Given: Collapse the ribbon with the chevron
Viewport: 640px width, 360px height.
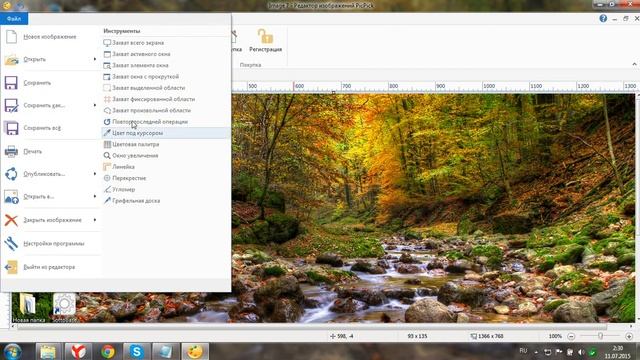Looking at the screenshot, I should click(634, 64).
